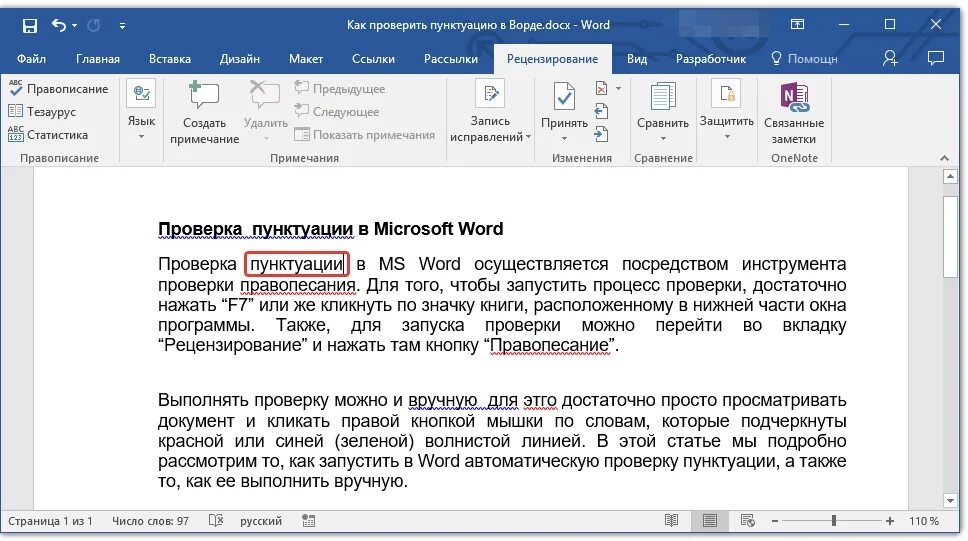The height and width of the screenshot is (541, 968).
Task: Click Создать примечание comment icon
Action: click(204, 95)
